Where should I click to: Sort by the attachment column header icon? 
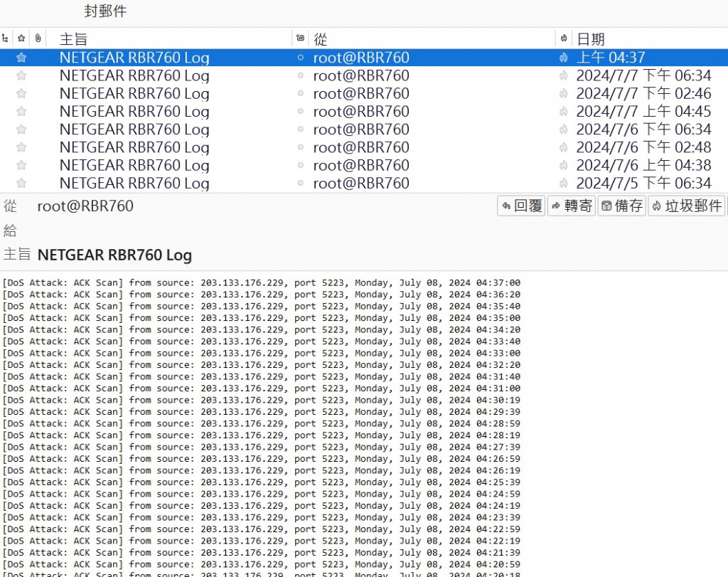tap(38, 38)
